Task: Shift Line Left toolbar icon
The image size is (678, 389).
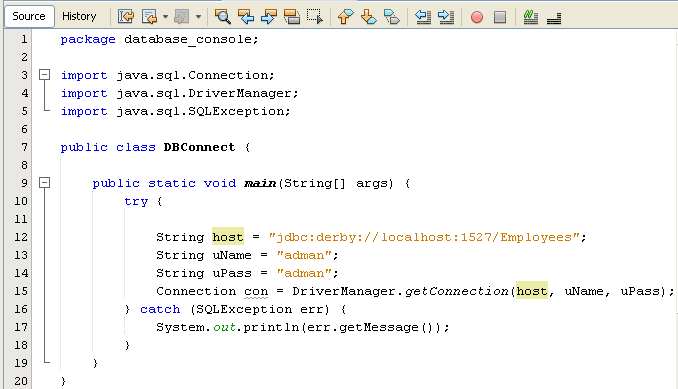Action: 422,17
